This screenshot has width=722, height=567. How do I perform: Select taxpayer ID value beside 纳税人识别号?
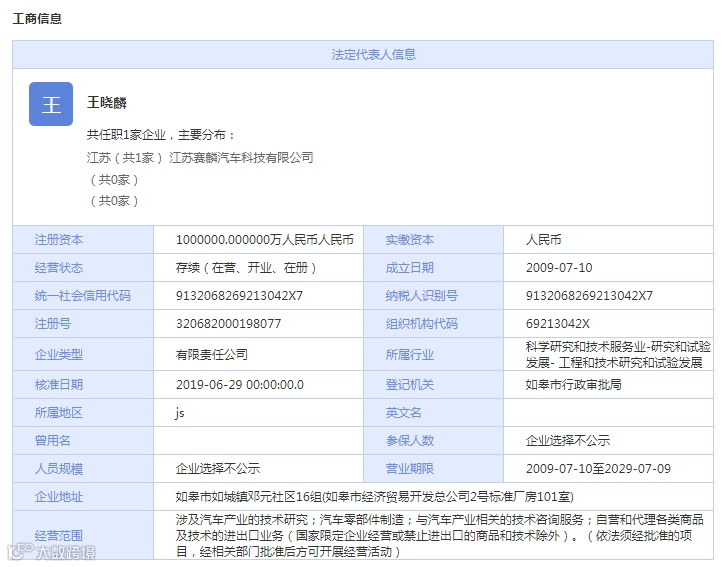(589, 296)
